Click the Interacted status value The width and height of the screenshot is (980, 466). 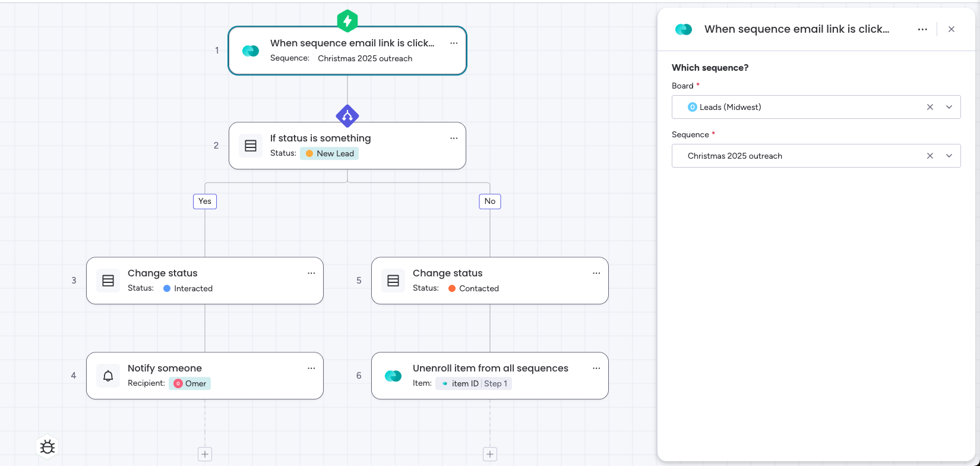point(188,288)
